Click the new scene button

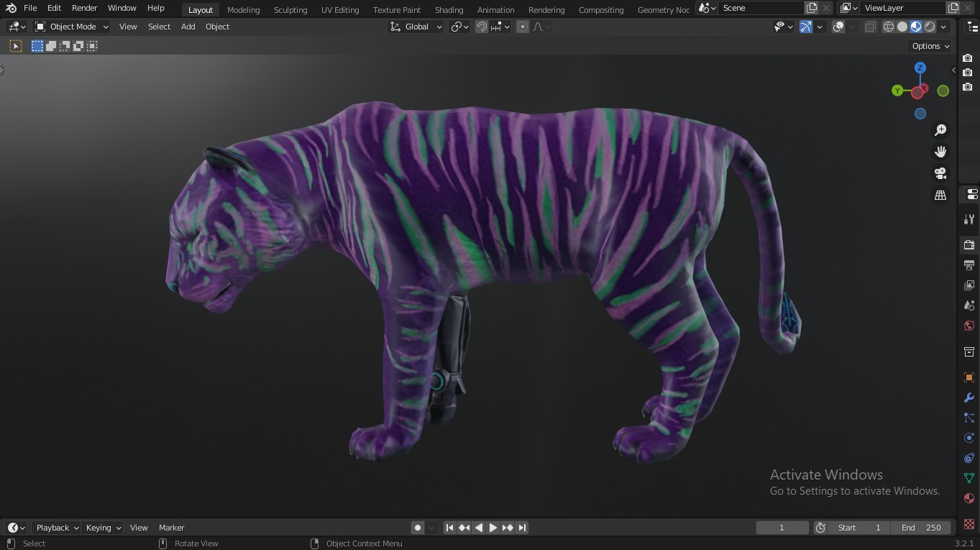coord(812,8)
